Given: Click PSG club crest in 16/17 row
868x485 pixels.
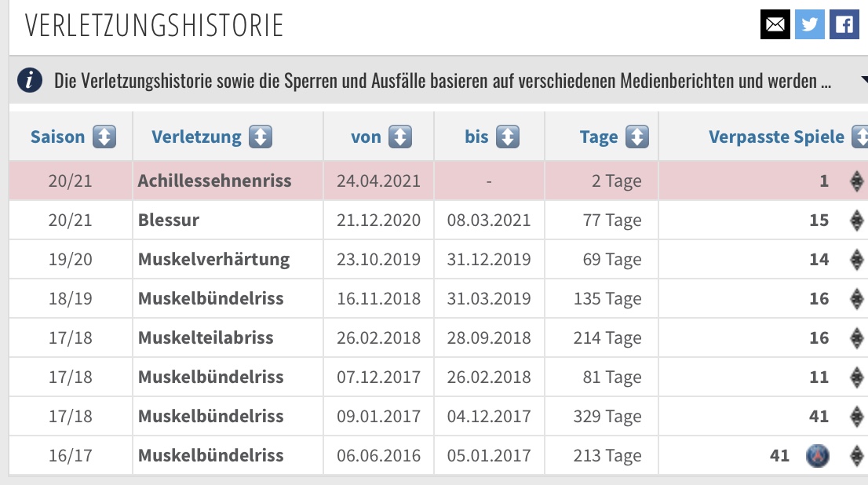Looking at the screenshot, I should pyautogui.click(x=817, y=456).
